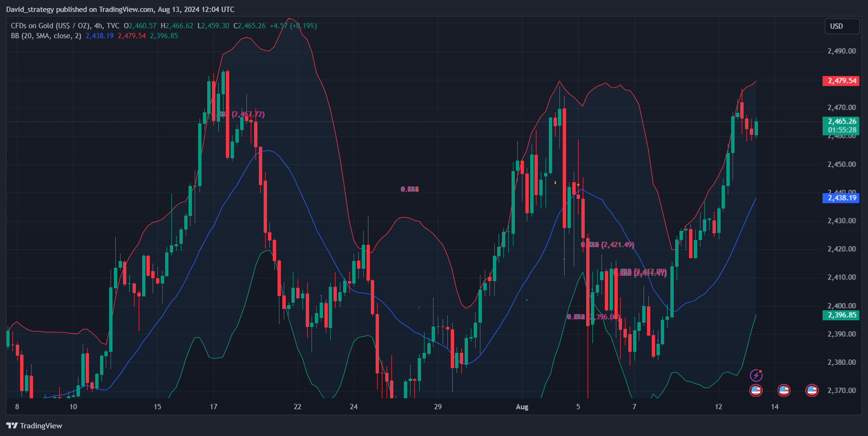The height and width of the screenshot is (436, 868).
Task: Click the open value O2,460.57
Action: (x=140, y=26)
